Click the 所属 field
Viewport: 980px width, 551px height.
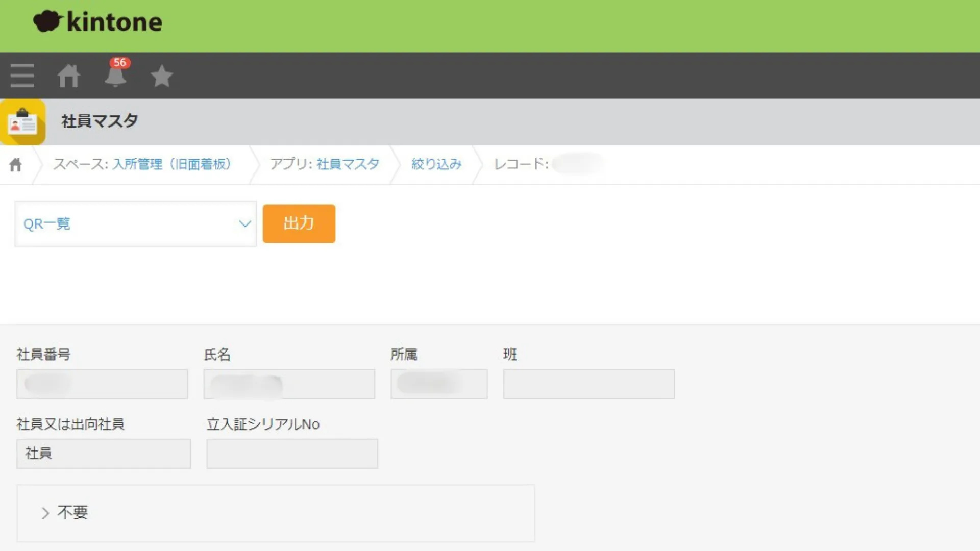[x=439, y=384]
